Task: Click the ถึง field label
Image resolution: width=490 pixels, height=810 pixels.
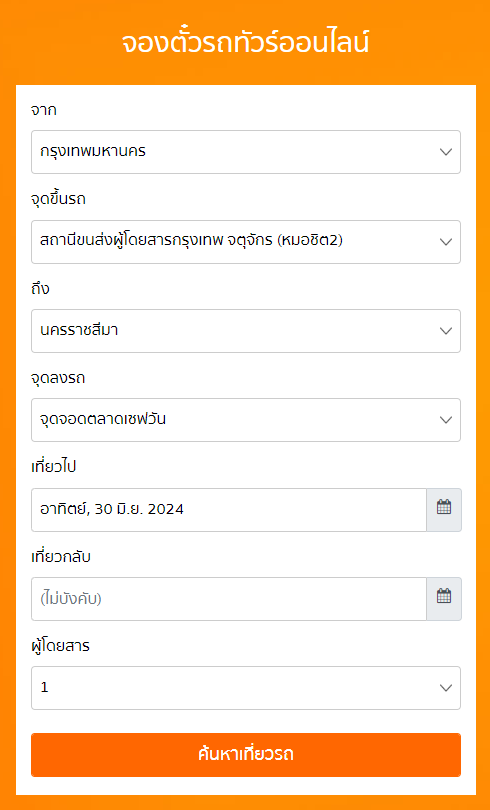Action: 40,289
